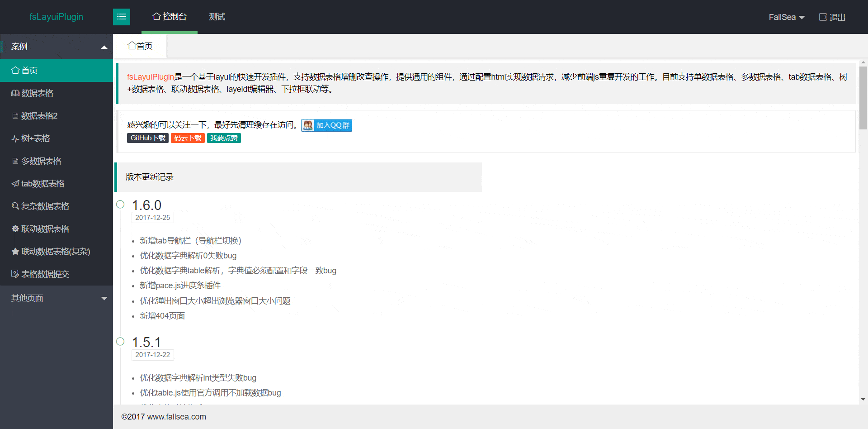
Task: Click the 新增404页面 list item
Action: 162,316
